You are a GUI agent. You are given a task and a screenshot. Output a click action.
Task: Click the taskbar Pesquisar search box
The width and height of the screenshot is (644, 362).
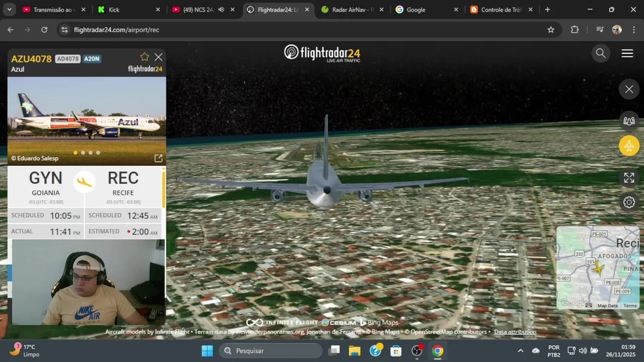pyautogui.click(x=271, y=350)
